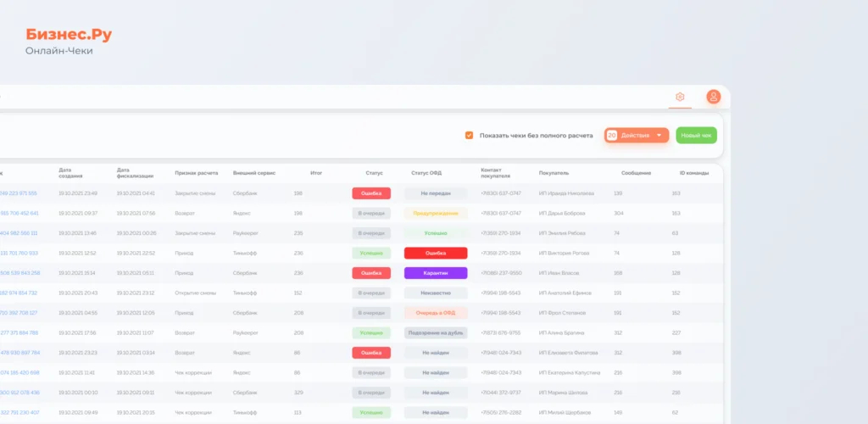The height and width of the screenshot is (424, 868).
Task: Open receipt link ending 791 230 407
Action: pos(19,412)
